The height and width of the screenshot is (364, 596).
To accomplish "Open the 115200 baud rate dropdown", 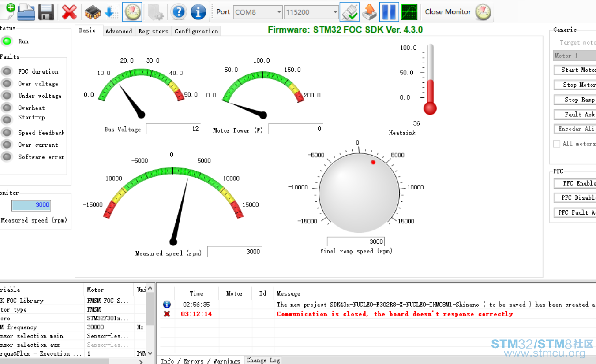I will [311, 12].
